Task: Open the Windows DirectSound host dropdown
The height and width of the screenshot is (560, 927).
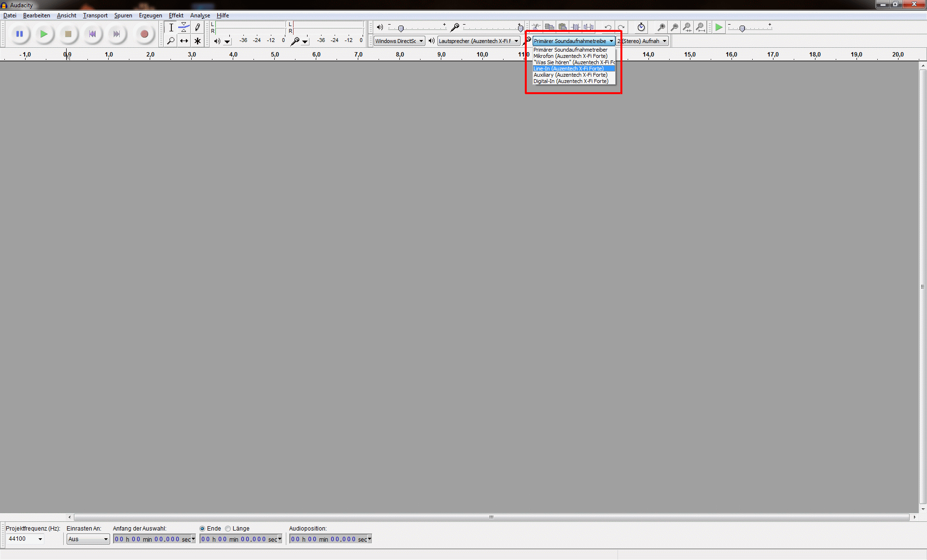Action: pyautogui.click(x=399, y=41)
